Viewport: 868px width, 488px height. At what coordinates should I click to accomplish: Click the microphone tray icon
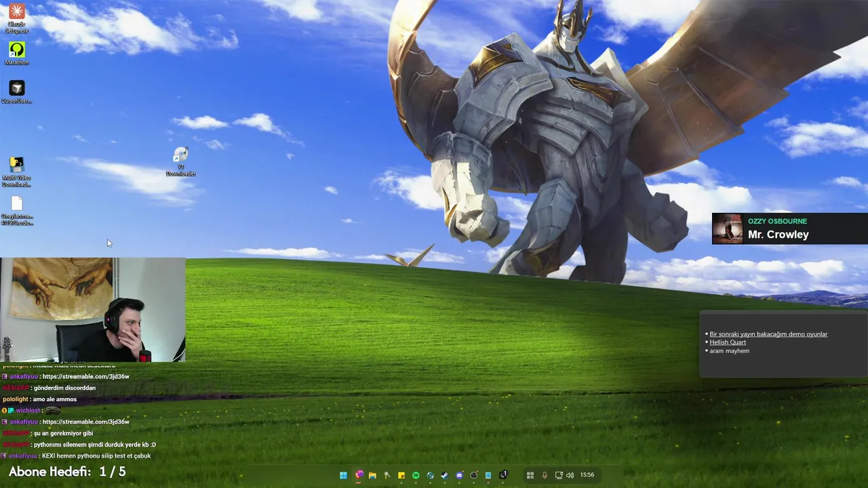click(545, 475)
